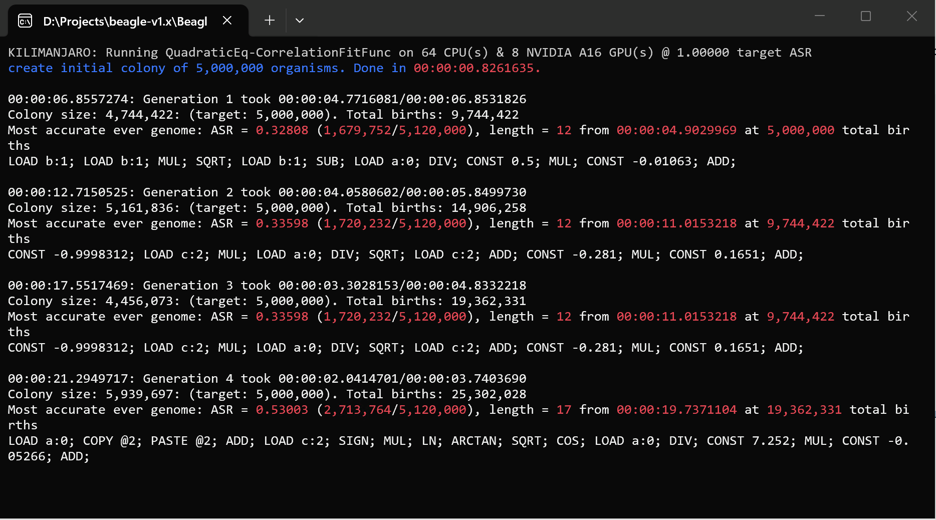This screenshot has width=936, height=520.
Task: Minimize the terminal window
Action: (x=820, y=16)
